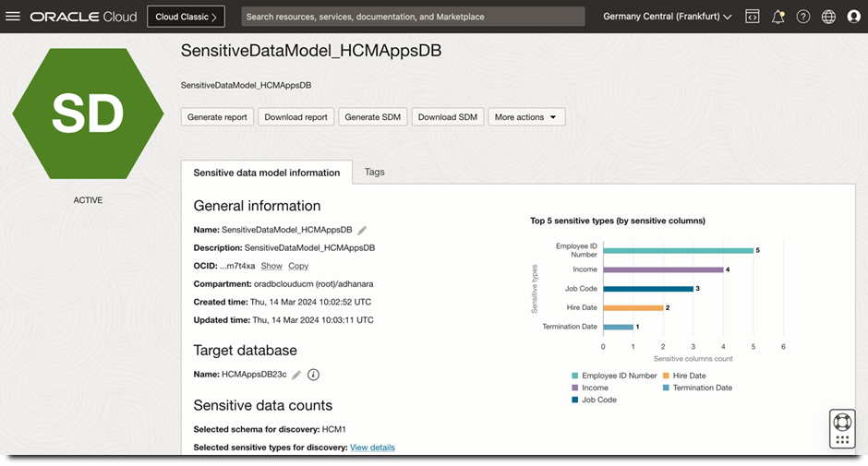The width and height of the screenshot is (868, 466).
Task: Open the hamburger navigation menu
Action: pos(13,16)
